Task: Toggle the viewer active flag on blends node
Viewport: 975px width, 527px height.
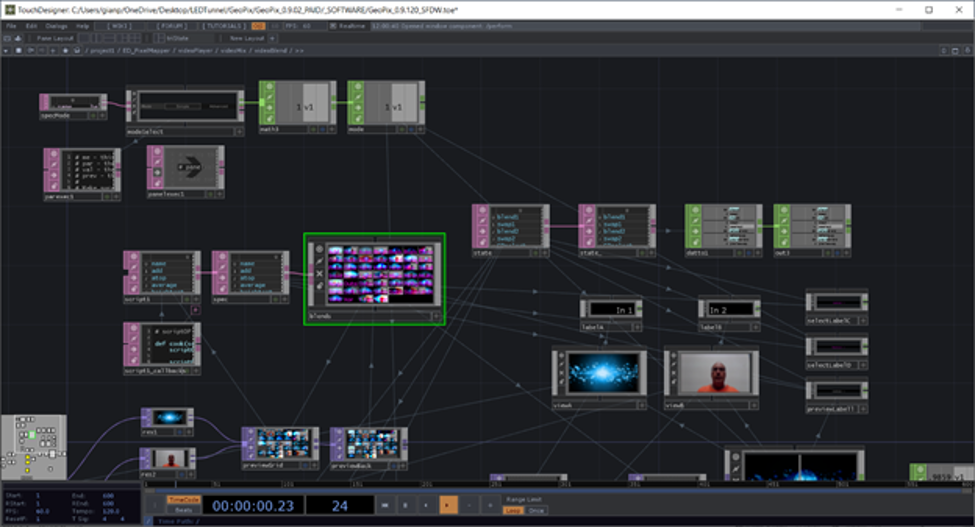Action: (319, 248)
